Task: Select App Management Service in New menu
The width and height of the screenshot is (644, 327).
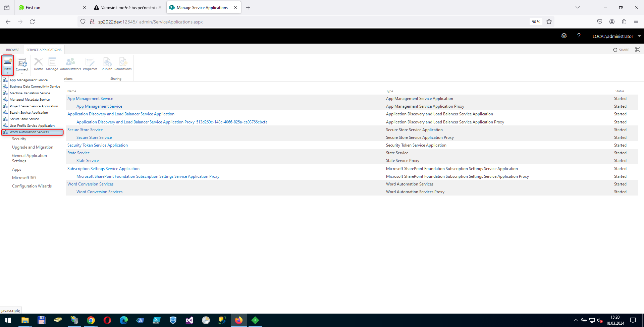Action: (x=33, y=80)
